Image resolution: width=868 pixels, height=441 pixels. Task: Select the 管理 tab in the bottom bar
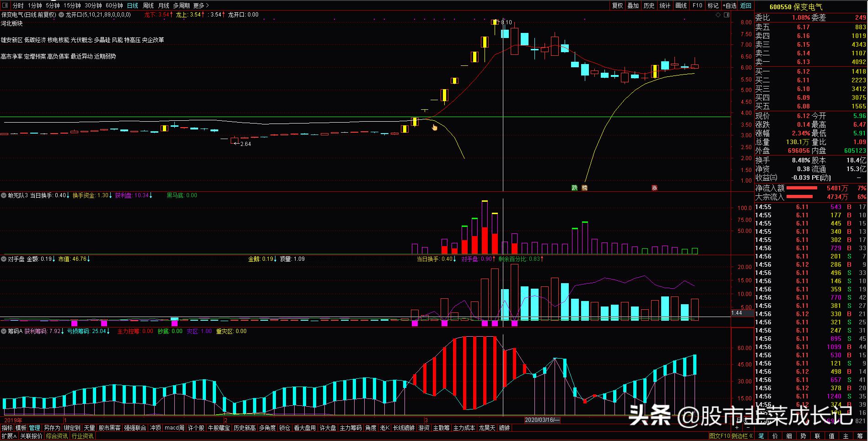click(35, 428)
